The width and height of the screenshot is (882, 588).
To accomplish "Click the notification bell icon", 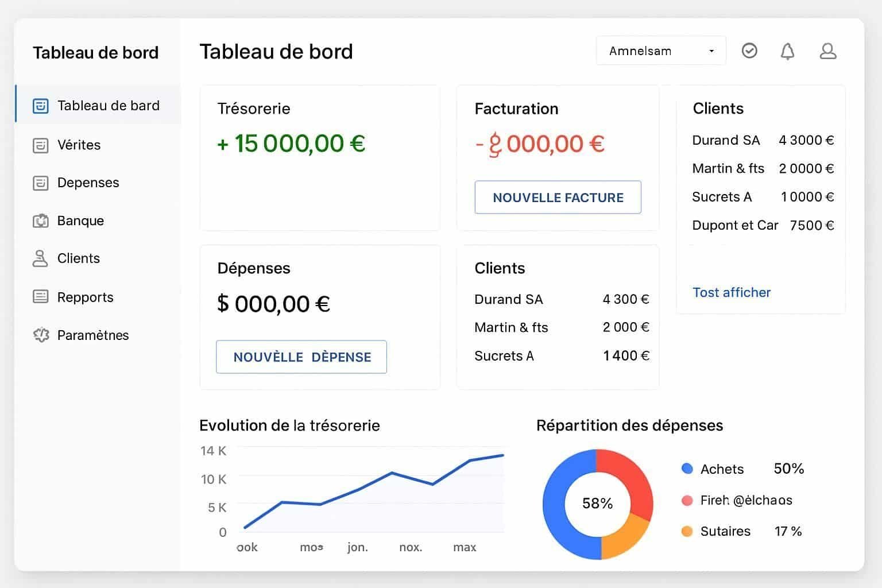I will click(x=788, y=51).
